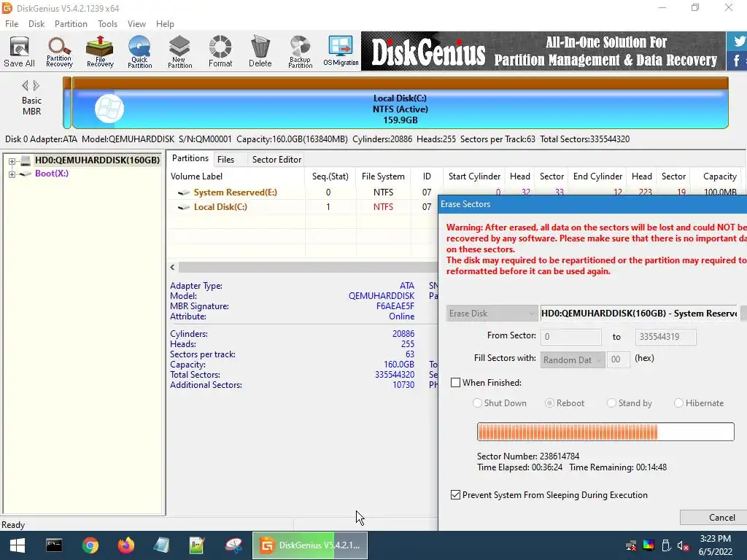Click the Save All toolbar icon
The width and height of the screenshot is (747, 560).
pyautogui.click(x=19, y=52)
